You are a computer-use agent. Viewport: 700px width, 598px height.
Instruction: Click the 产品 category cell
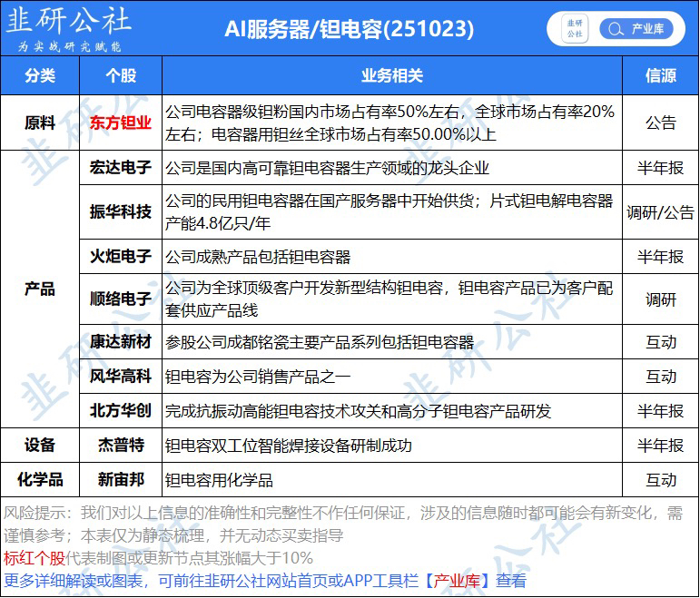40,289
